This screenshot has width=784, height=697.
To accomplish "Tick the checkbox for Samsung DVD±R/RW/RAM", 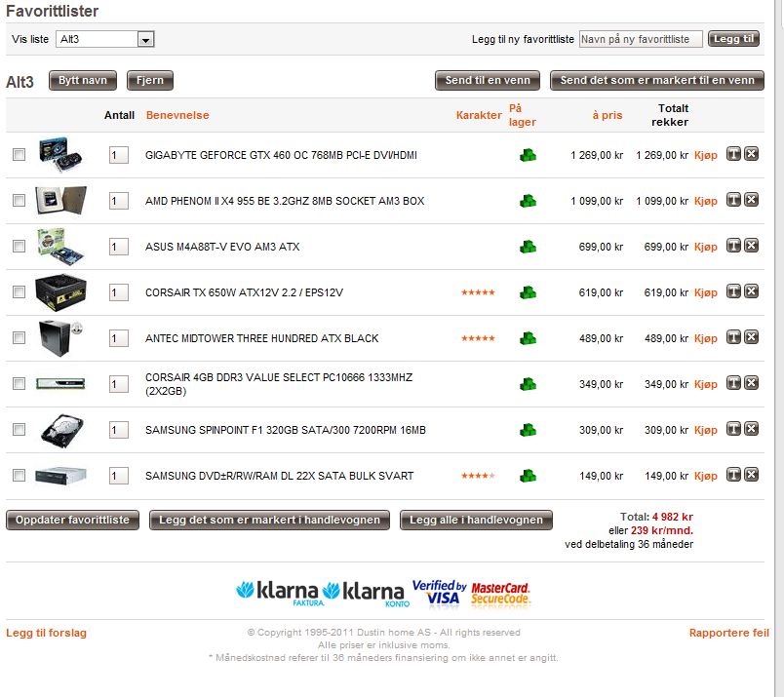I will (19, 475).
